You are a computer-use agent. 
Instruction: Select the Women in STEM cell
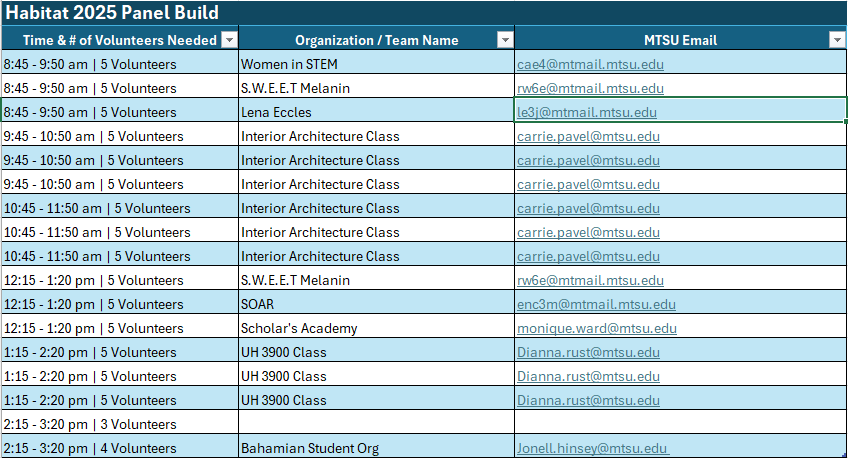point(289,65)
